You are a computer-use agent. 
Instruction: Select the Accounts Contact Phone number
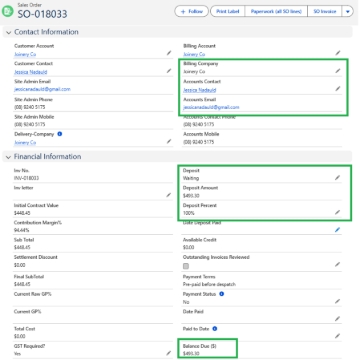point(199,125)
